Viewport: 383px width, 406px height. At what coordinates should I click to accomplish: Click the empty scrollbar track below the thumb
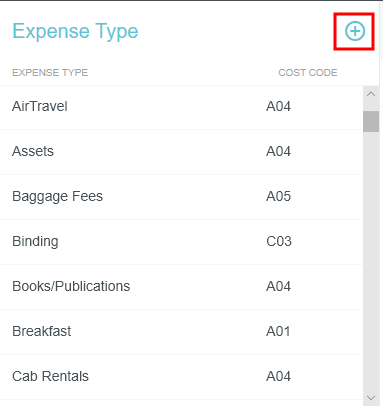click(371, 260)
